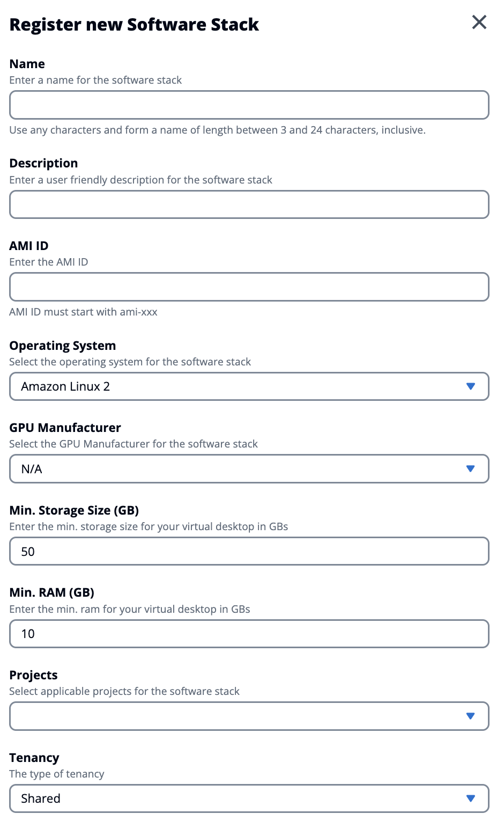Click the N/A GPU Manufacturer selection
The height and width of the screenshot is (821, 504).
32,469
